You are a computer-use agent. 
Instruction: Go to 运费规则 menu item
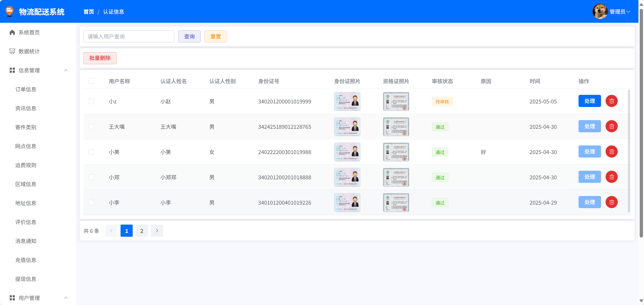(x=26, y=165)
